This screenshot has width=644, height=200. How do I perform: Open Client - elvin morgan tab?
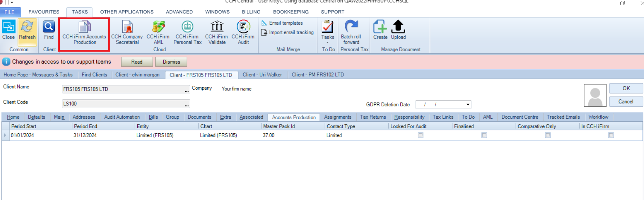coord(137,75)
